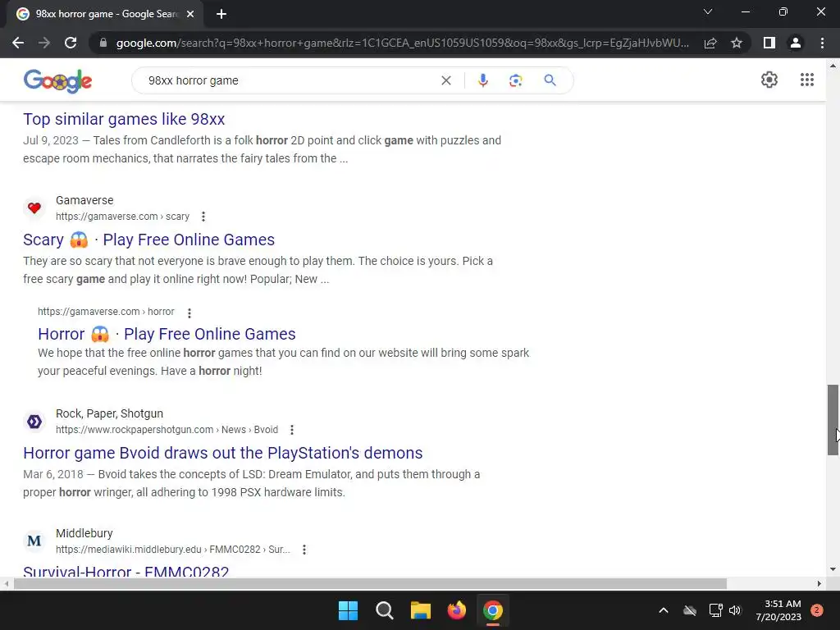
Task: Open clock and calendar flyout
Action: point(778,610)
